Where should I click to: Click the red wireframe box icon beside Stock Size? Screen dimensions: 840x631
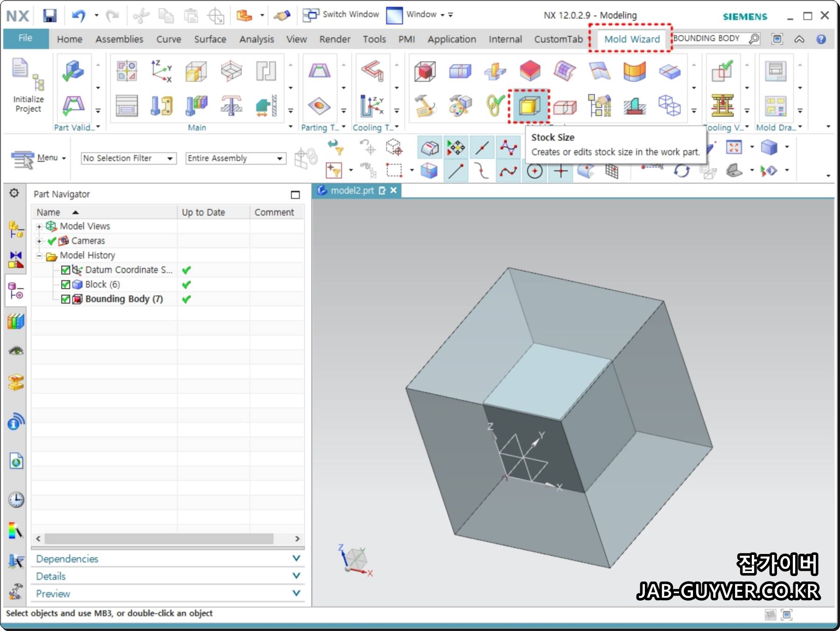(x=565, y=106)
